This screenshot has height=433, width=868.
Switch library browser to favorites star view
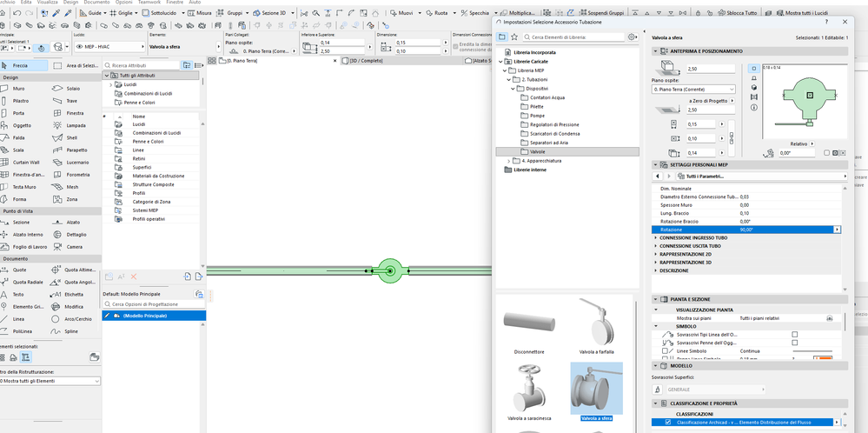pyautogui.click(x=514, y=37)
